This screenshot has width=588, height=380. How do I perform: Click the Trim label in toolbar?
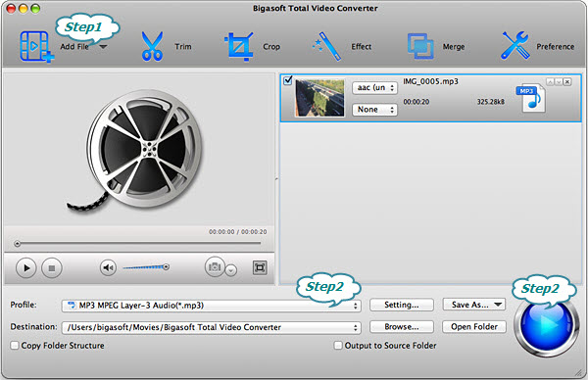(x=183, y=46)
